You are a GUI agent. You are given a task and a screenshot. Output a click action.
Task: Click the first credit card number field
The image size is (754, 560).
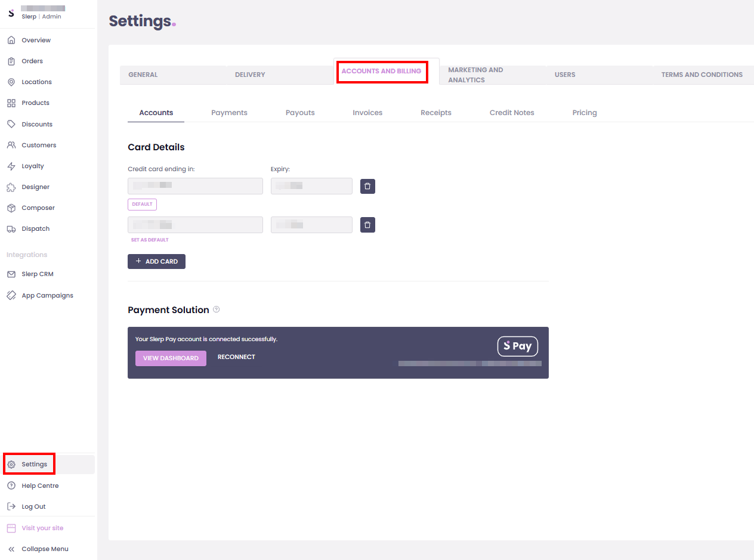click(195, 186)
